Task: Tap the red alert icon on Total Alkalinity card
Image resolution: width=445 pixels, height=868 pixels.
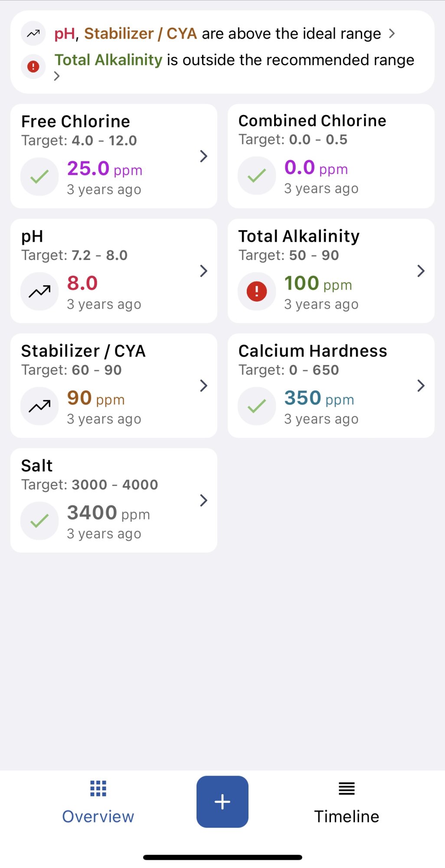Action: coord(257,291)
